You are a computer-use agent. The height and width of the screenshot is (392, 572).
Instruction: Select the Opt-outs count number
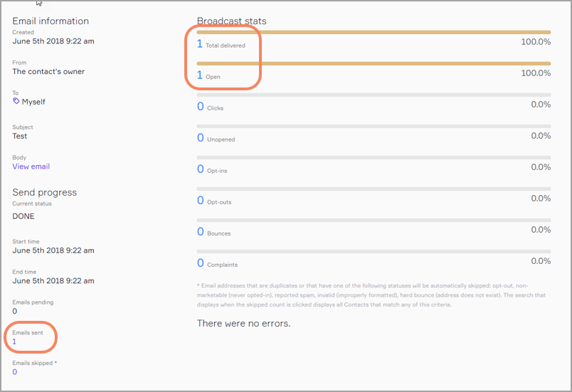click(x=201, y=201)
